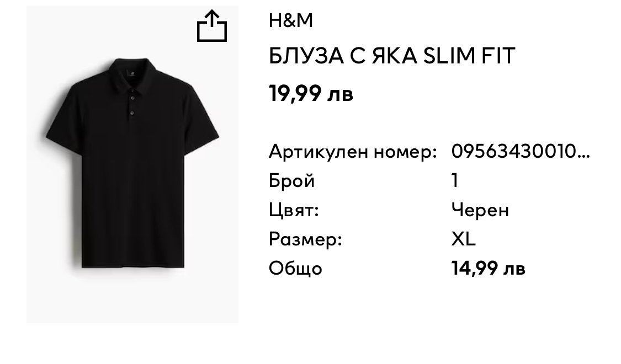Click the collar of the polo shirt
The height and width of the screenshot is (364, 621).
[x=132, y=74]
